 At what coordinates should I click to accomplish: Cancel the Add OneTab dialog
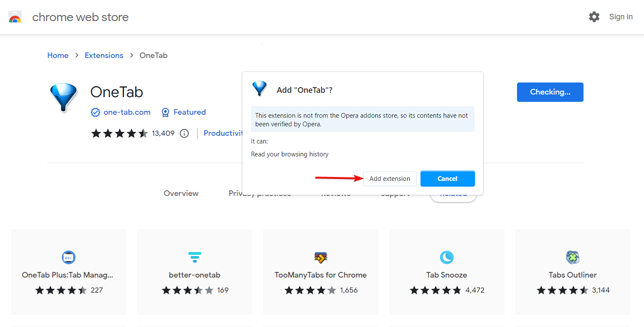[x=447, y=179]
